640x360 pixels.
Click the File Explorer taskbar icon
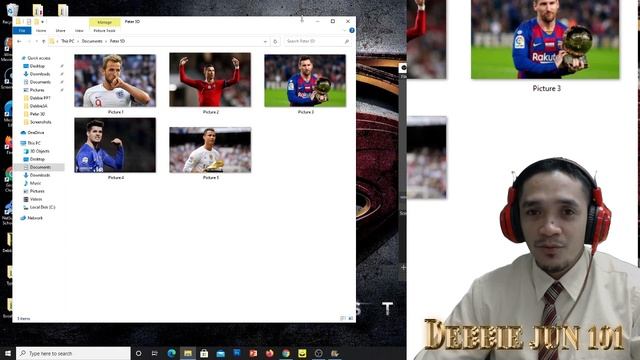(188, 353)
